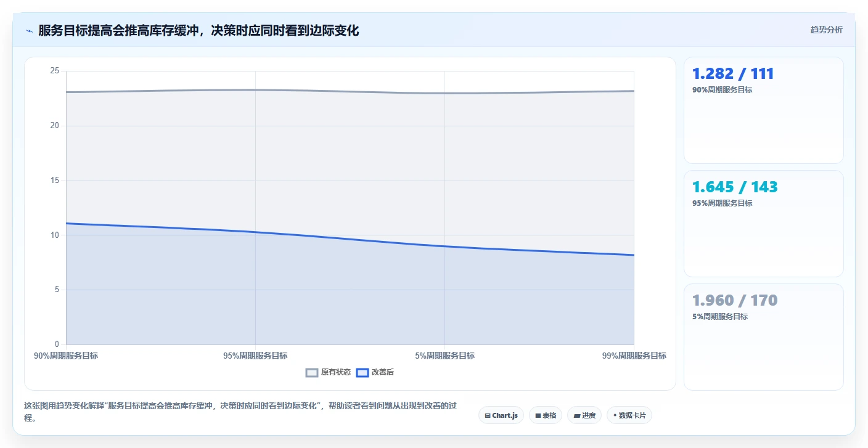This screenshot has width=868, height=448.
Task: Click the Chart.js tag icon
Action: (x=488, y=416)
